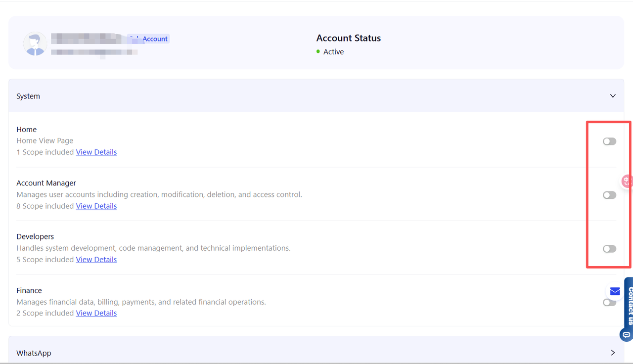Expand the WhatsApp section arrow
Screen dimensions: 633x364
pyautogui.click(x=613, y=353)
